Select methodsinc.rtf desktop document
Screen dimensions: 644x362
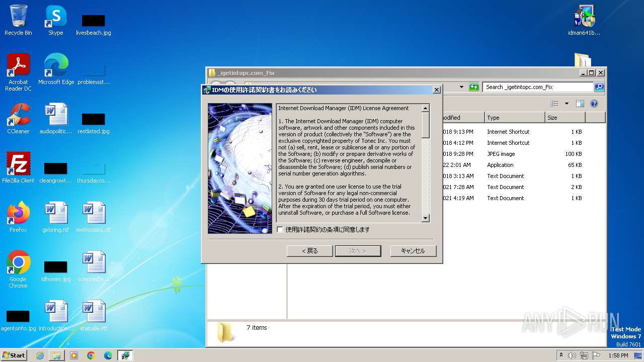tap(94, 218)
